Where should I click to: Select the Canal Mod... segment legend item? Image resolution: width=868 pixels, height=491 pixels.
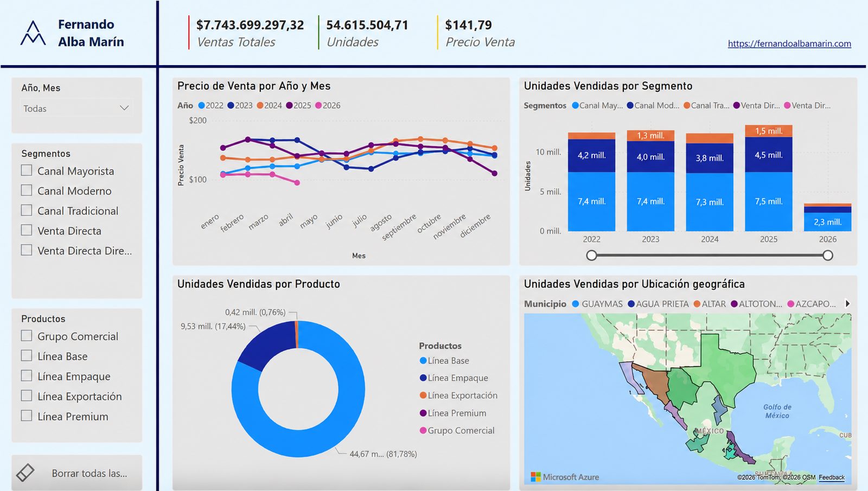(x=653, y=106)
